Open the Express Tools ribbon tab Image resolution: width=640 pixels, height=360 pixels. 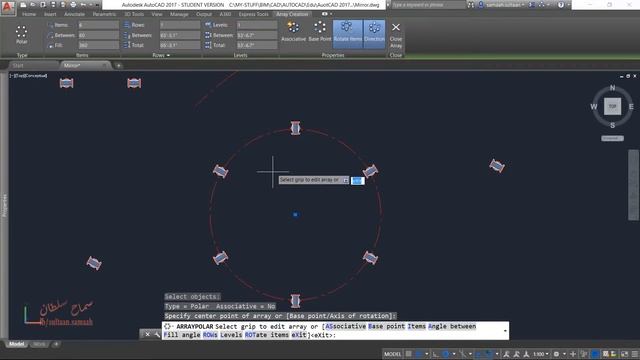coord(253,14)
